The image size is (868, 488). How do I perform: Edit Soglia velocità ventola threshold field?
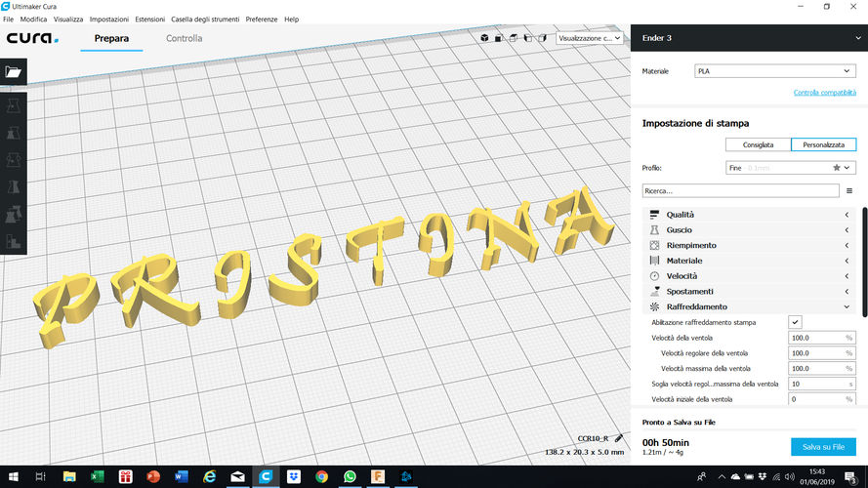pos(821,384)
